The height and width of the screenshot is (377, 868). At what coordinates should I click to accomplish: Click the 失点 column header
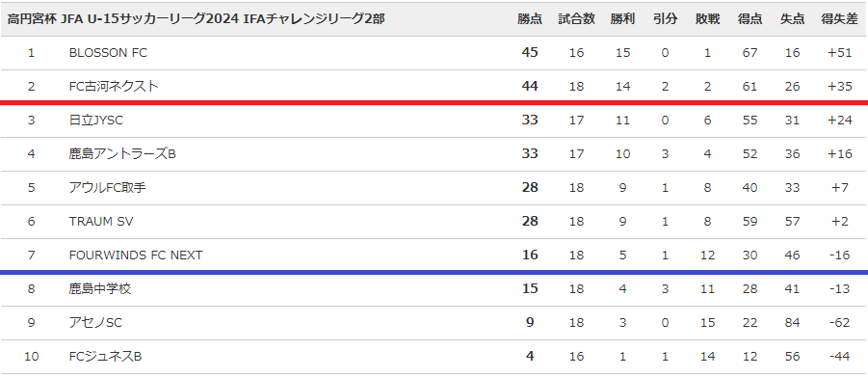[x=792, y=19]
